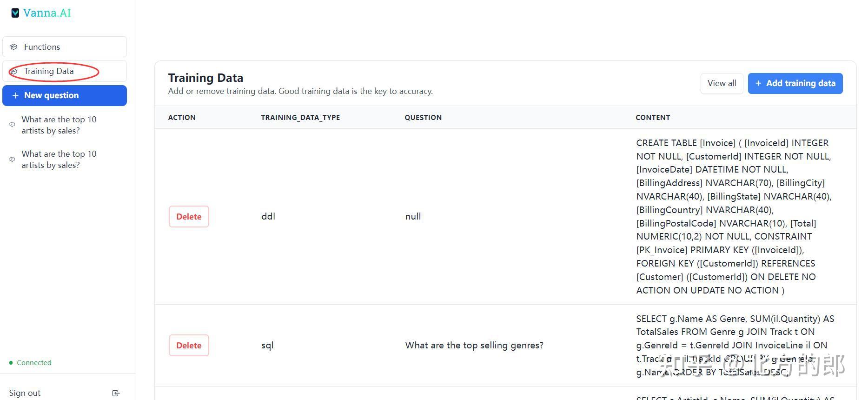Open first 'top 10 artists by sales' chat
Viewport: 868px width, 400px height.
click(x=59, y=125)
